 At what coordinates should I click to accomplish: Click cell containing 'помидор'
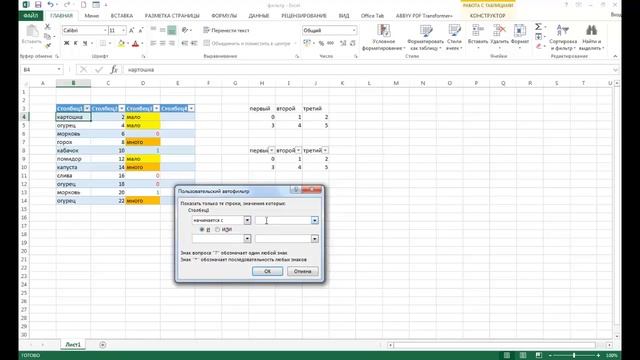[x=73, y=159]
